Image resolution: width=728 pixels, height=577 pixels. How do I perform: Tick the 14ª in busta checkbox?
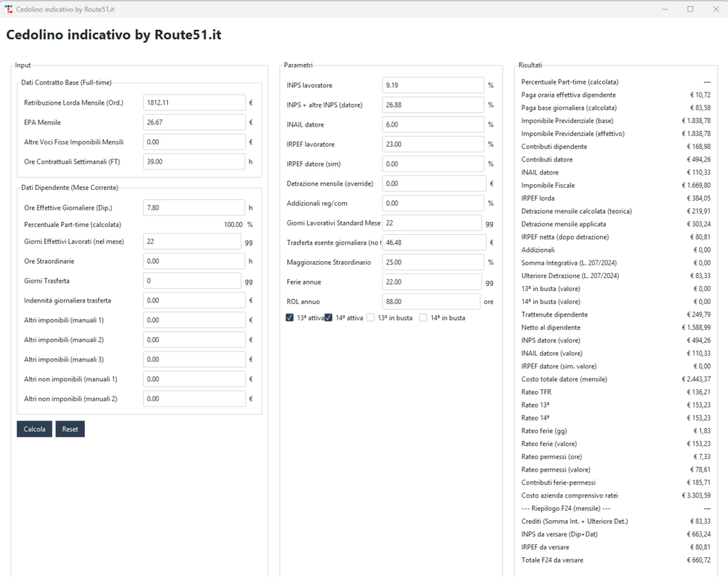(424, 318)
